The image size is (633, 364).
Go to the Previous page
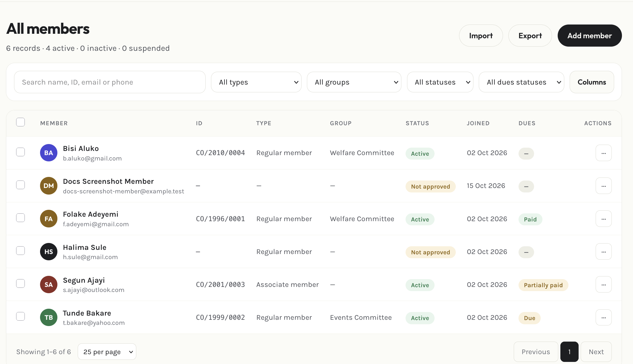[536, 352]
